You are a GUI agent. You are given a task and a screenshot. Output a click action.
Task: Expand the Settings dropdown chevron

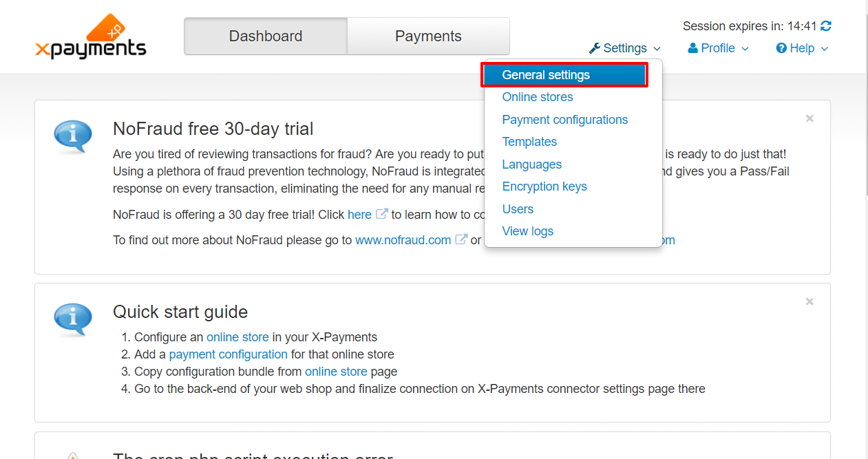(657, 49)
